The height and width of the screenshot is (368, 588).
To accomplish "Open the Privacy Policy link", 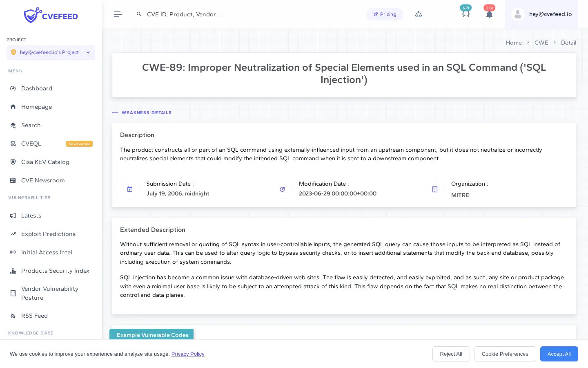I will click(x=188, y=354).
